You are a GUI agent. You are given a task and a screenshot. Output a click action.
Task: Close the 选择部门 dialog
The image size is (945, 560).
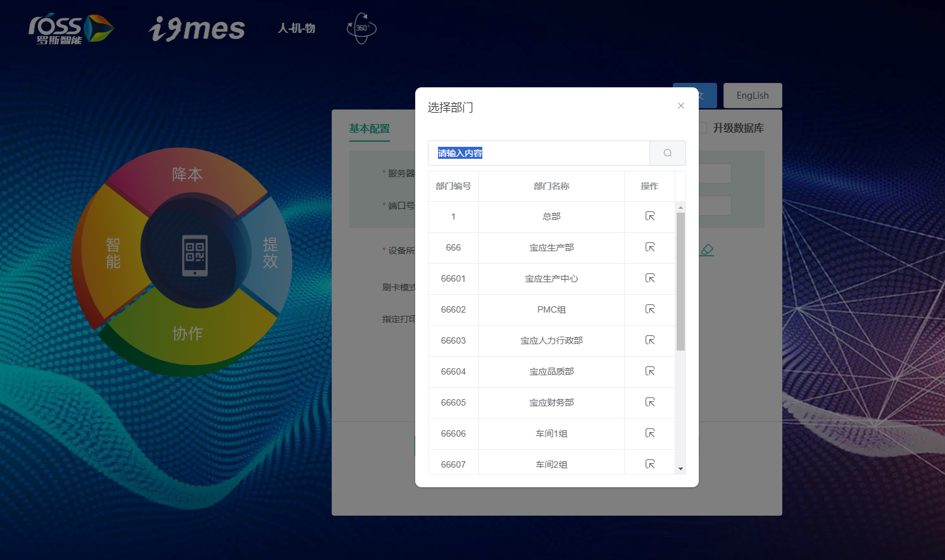681,106
